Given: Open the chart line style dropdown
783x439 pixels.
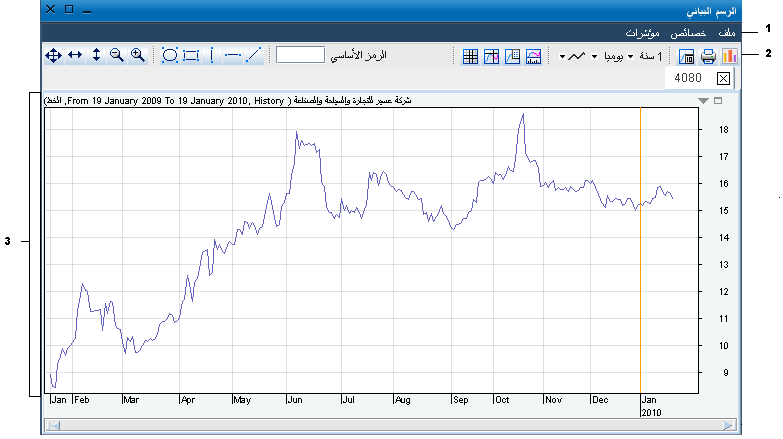Looking at the screenshot, I should (563, 56).
